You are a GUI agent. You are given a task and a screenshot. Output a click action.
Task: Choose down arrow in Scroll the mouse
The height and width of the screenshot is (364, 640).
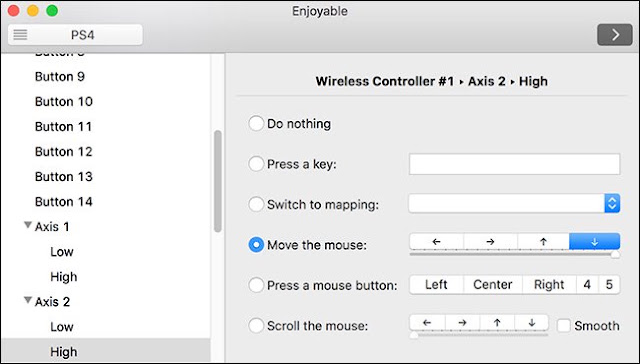point(531,322)
